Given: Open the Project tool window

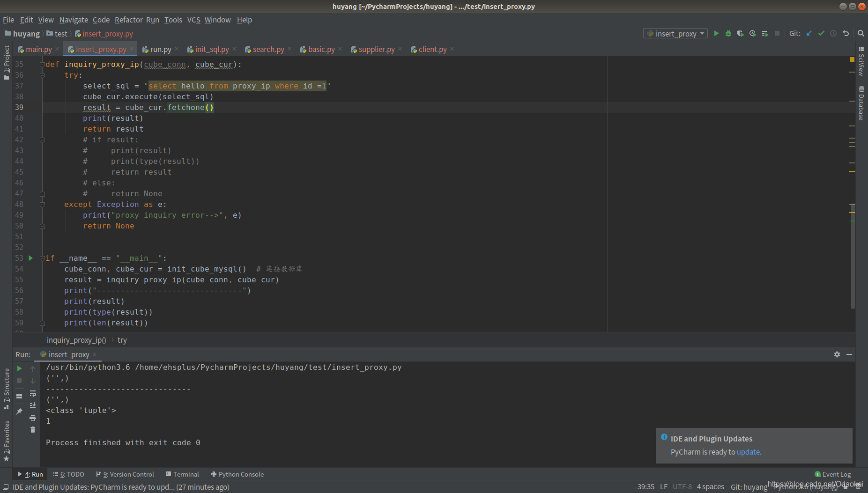Looking at the screenshot, I should tap(7, 62).
